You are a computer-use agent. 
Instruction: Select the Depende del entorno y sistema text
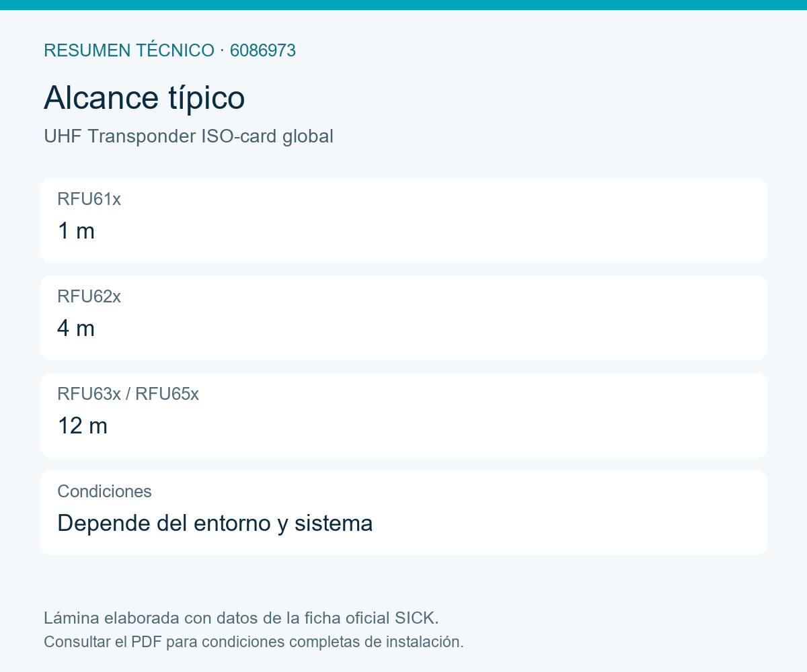point(215,523)
